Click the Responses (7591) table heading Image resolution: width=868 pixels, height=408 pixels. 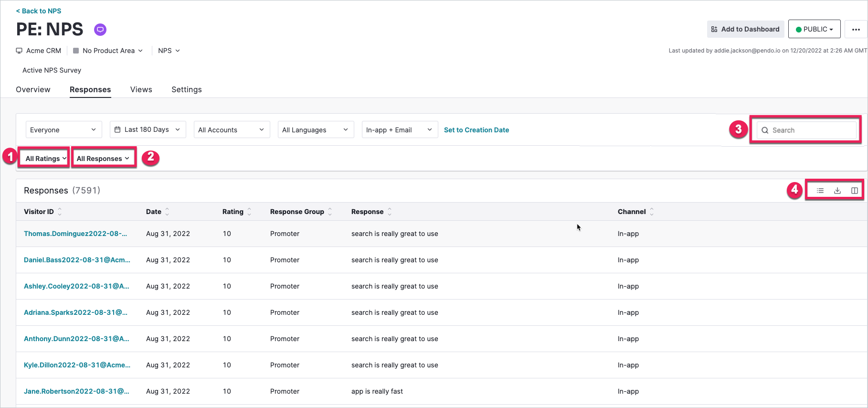[x=62, y=191]
